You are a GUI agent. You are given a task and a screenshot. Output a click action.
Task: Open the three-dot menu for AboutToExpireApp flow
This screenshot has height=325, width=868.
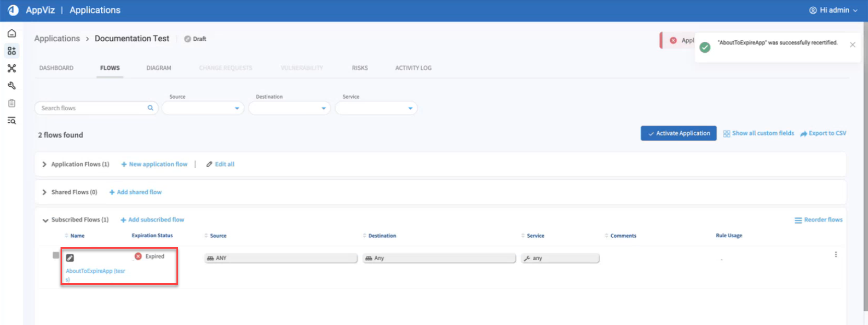pos(835,254)
